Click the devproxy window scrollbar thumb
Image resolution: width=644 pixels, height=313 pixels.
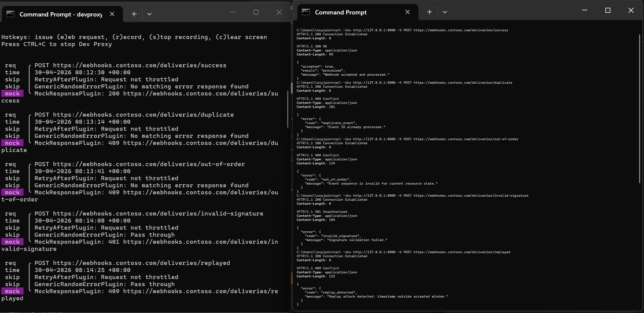(x=288, y=109)
